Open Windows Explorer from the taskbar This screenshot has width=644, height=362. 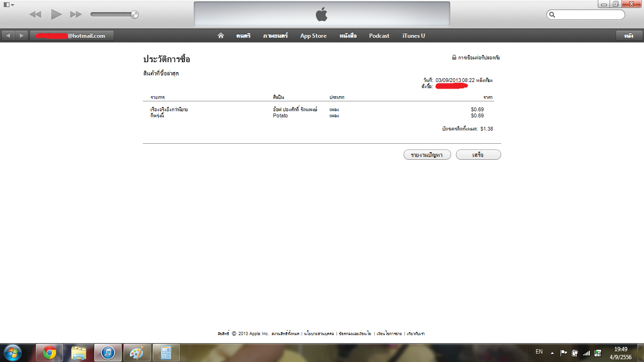[79, 353]
